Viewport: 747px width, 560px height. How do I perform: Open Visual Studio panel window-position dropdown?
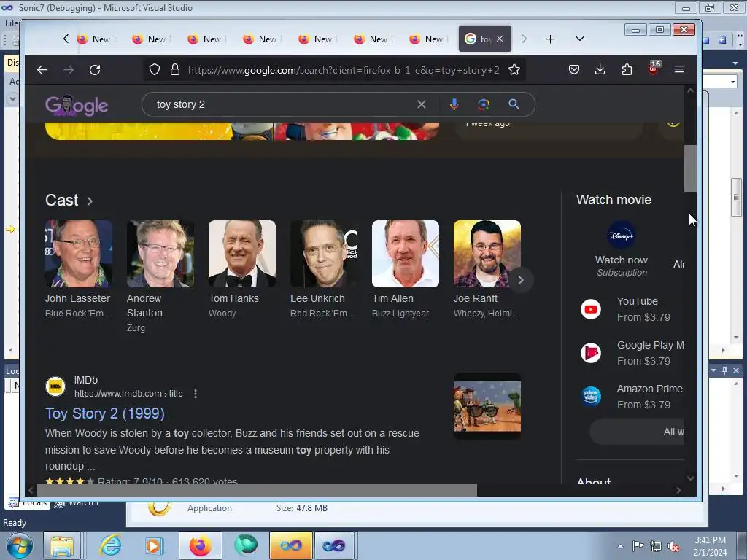[x=713, y=370]
